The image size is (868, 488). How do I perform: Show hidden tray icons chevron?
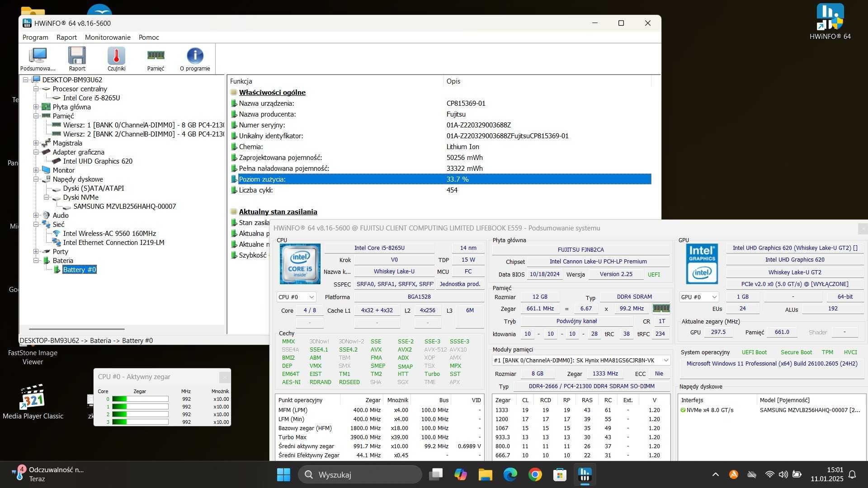716,475
